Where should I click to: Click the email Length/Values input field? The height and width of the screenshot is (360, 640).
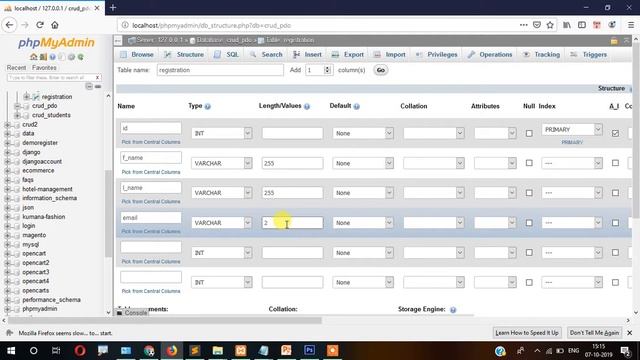point(293,223)
